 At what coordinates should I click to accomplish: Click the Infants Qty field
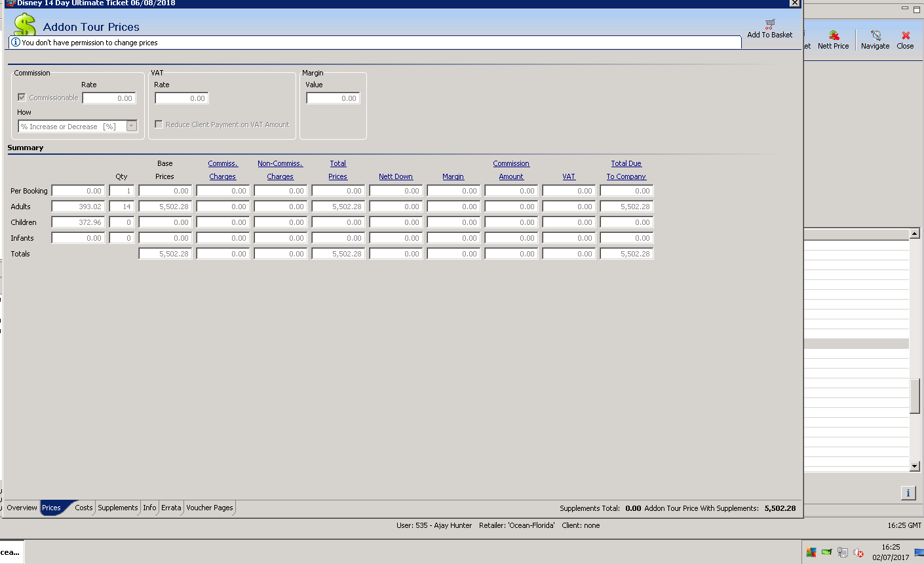coord(121,238)
